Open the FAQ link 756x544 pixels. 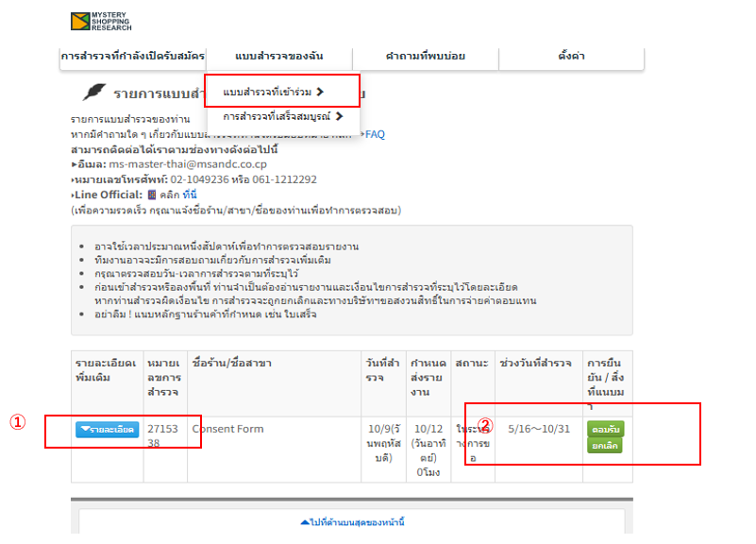tap(375, 134)
